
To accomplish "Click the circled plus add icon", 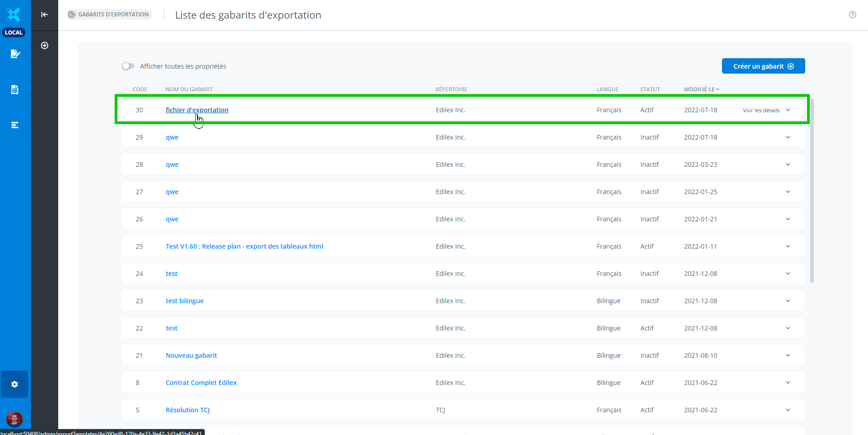I will tap(45, 45).
